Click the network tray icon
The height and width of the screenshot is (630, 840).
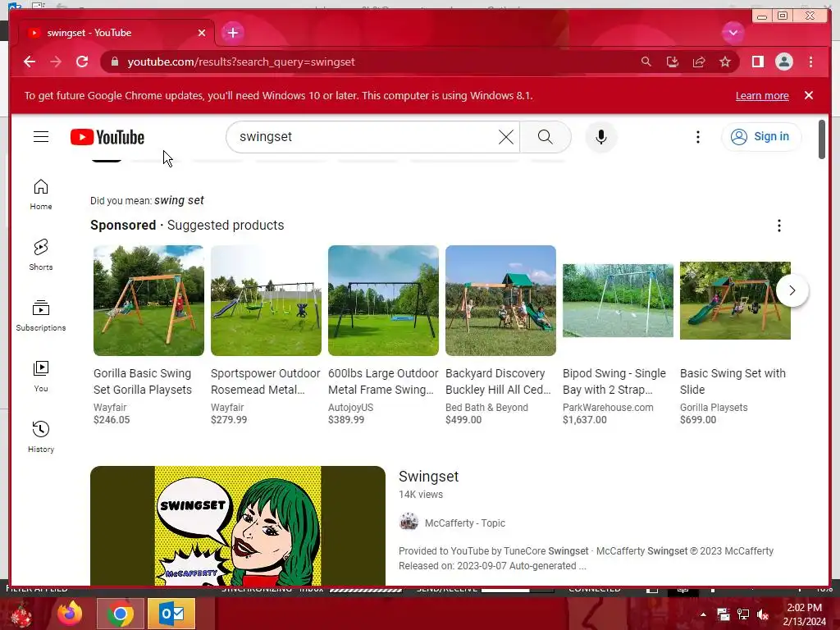743,614
